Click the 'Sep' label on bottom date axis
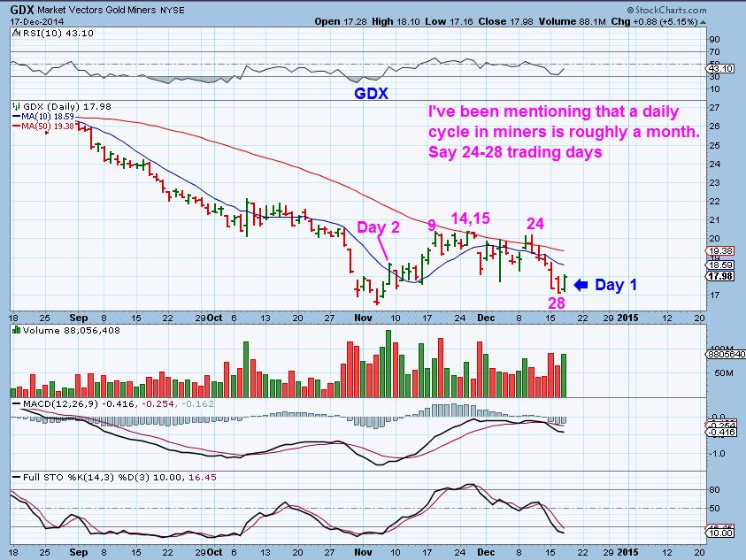The width and height of the screenshot is (746, 560). (x=79, y=552)
